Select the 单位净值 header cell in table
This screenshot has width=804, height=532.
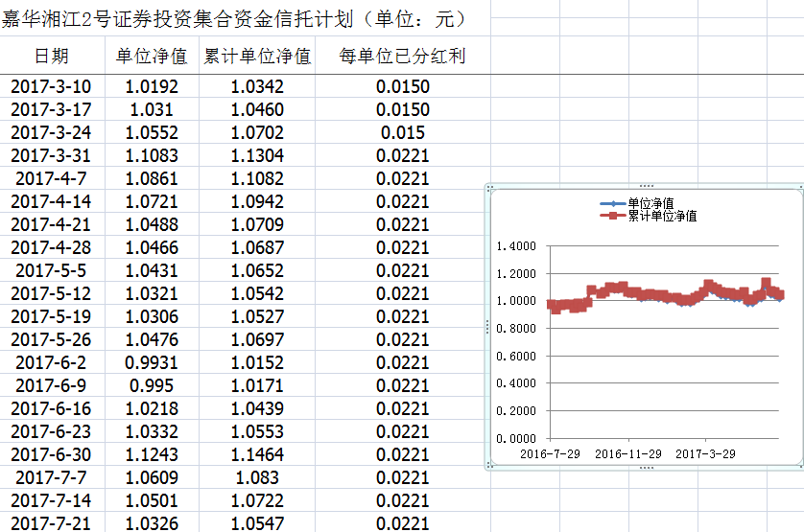[152, 57]
